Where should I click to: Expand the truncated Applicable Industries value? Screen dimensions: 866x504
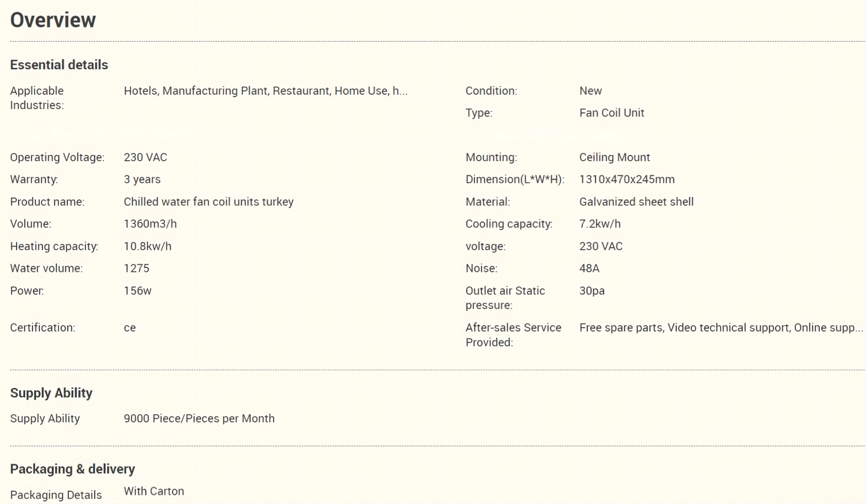tap(265, 91)
